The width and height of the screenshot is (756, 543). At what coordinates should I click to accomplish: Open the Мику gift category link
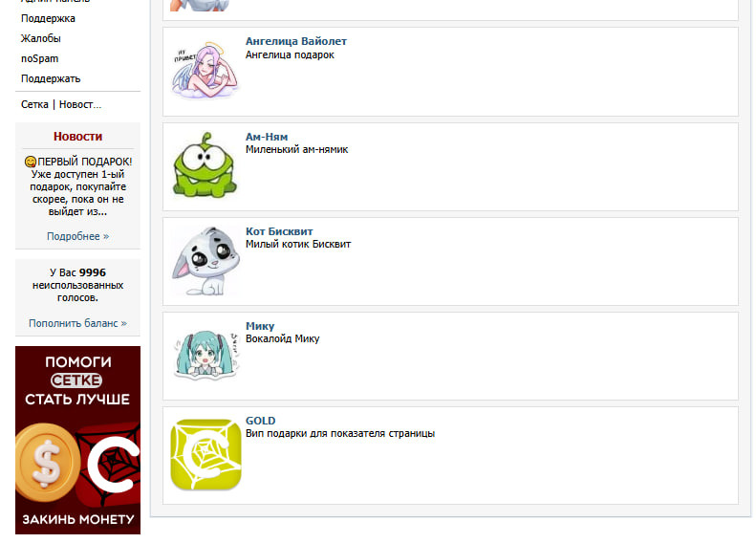[260, 326]
